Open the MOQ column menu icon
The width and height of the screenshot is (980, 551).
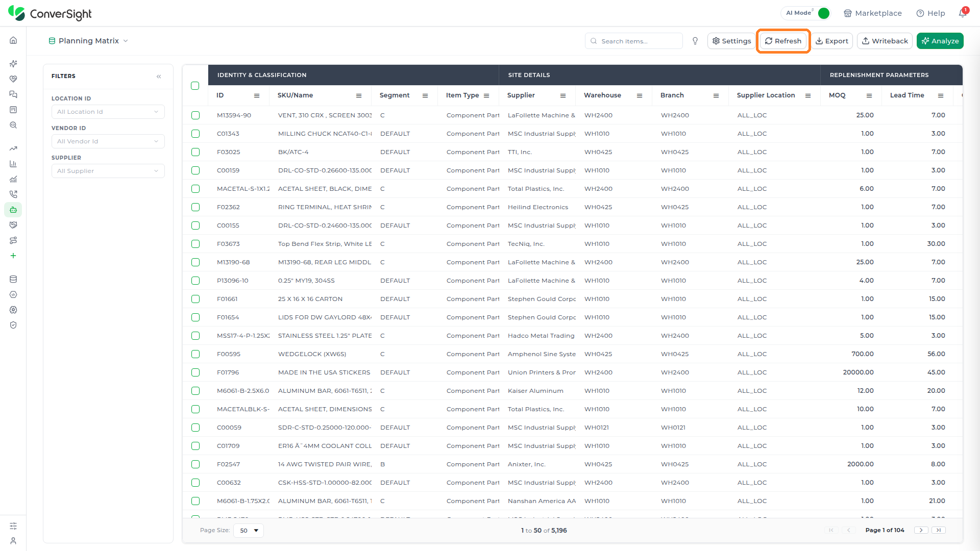(x=869, y=95)
